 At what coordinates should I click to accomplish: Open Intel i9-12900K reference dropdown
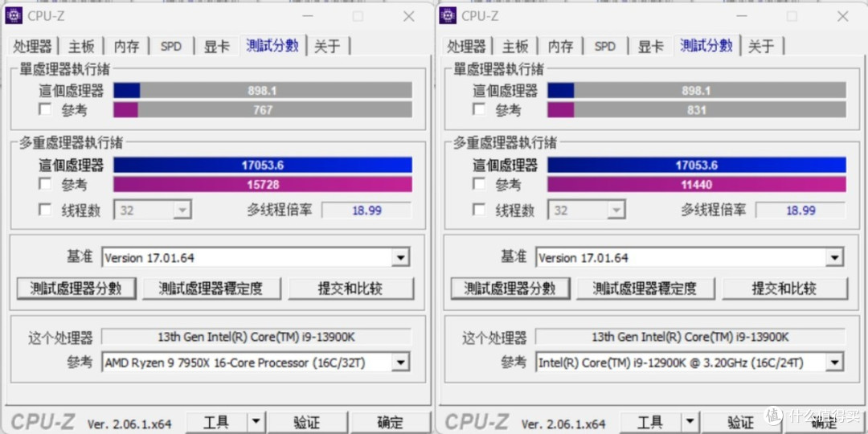pos(690,362)
